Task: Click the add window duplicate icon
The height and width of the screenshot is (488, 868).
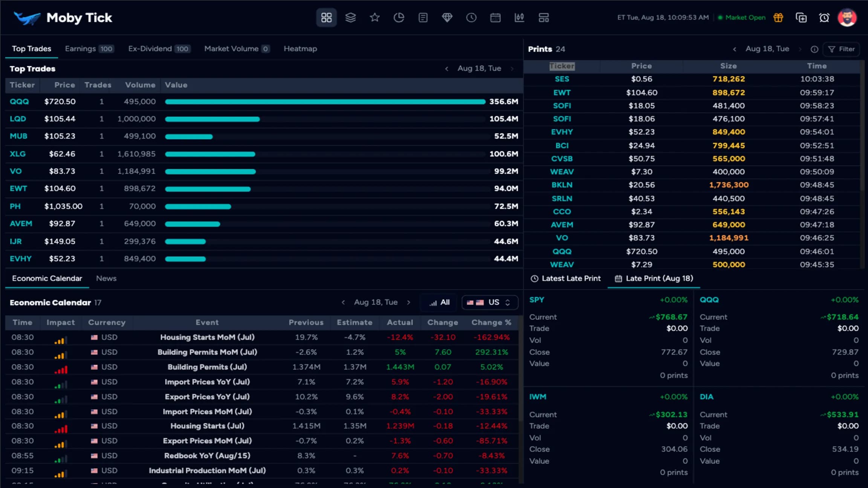Action: 801,18
